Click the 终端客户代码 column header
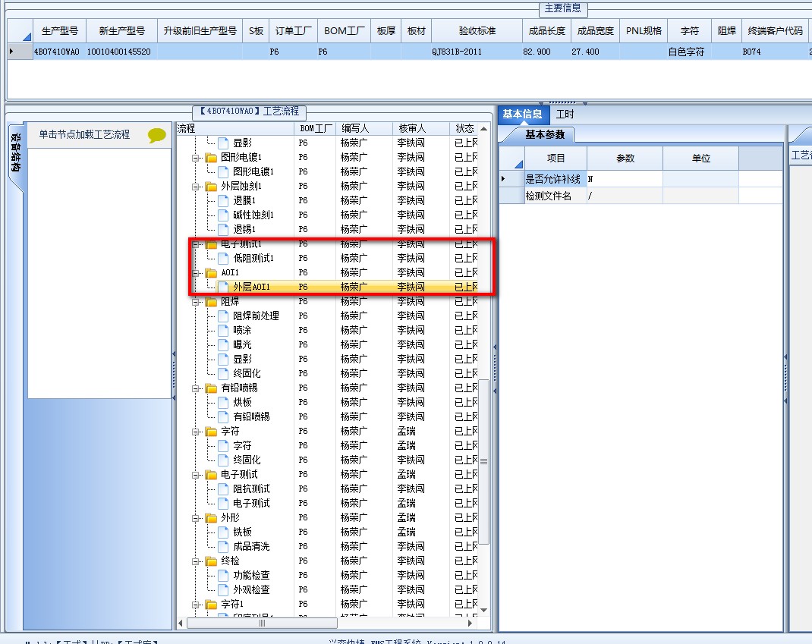The image size is (812, 644). click(775, 31)
